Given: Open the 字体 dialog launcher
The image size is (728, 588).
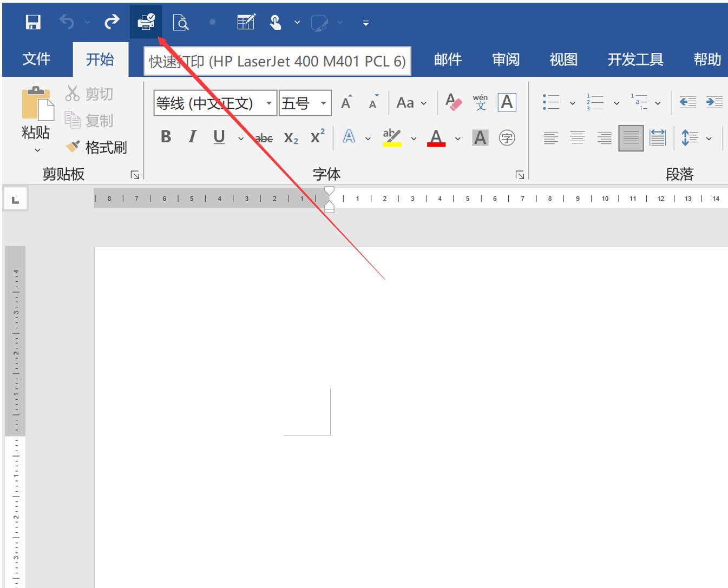Looking at the screenshot, I should 520,175.
